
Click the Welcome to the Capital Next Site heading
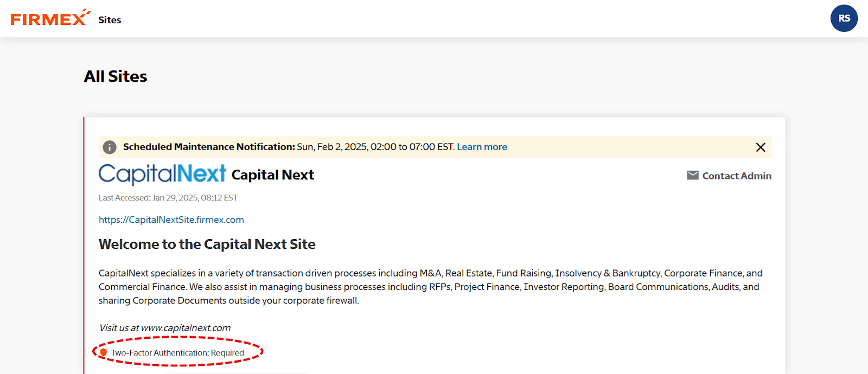(207, 244)
